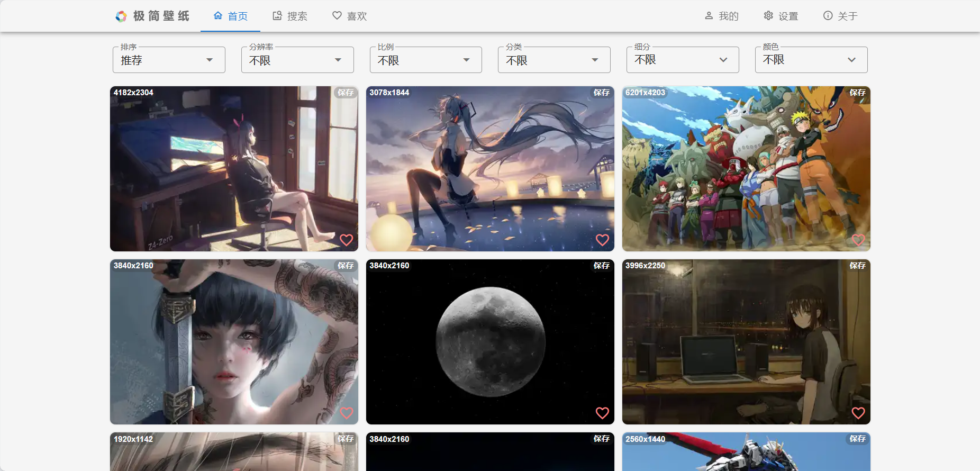Save the 1920x1142 wallpaper
Screen dimensions: 980x471
pyautogui.click(x=346, y=439)
